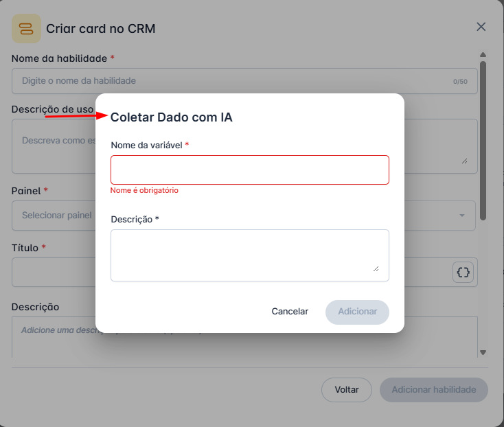
Task: Click the Descrição de uso resize handle
Action: click(x=464, y=161)
